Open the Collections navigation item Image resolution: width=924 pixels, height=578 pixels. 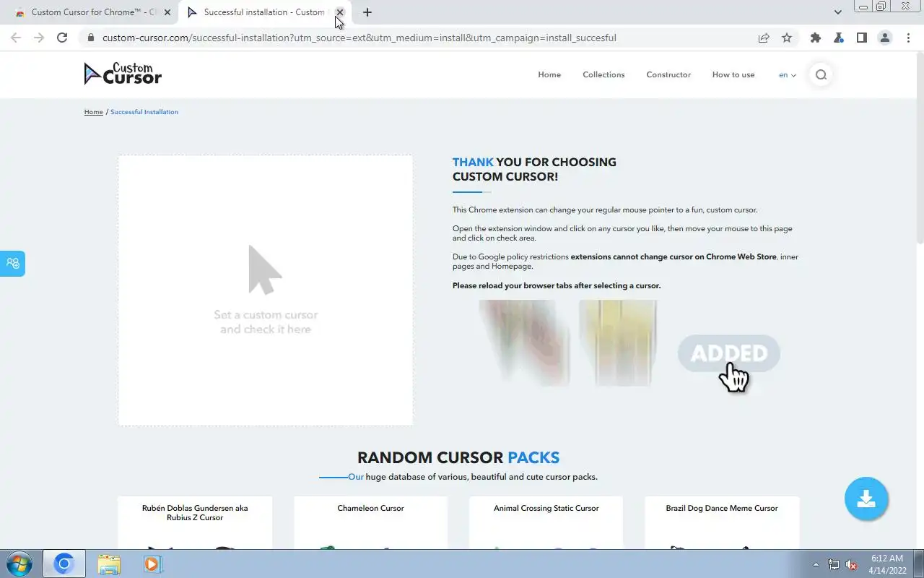(603, 74)
